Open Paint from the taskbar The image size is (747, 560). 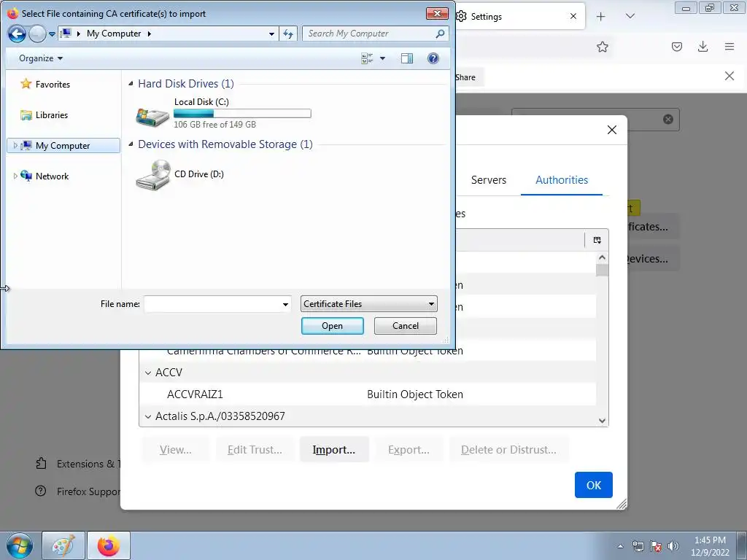click(x=63, y=545)
